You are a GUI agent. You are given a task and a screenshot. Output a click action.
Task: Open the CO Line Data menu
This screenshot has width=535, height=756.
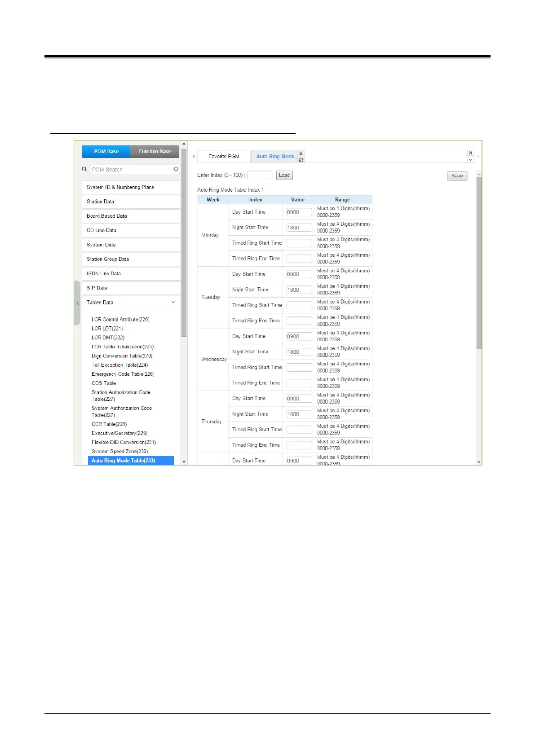click(x=131, y=230)
